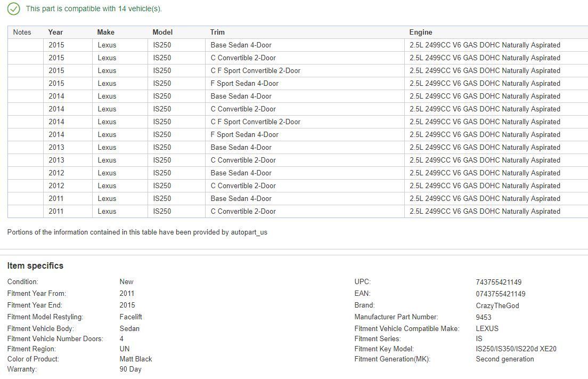Screen dimensions: 588x379
Task: Select the 2015 Base Sedan 4-Door trim cell
Action: click(241, 45)
